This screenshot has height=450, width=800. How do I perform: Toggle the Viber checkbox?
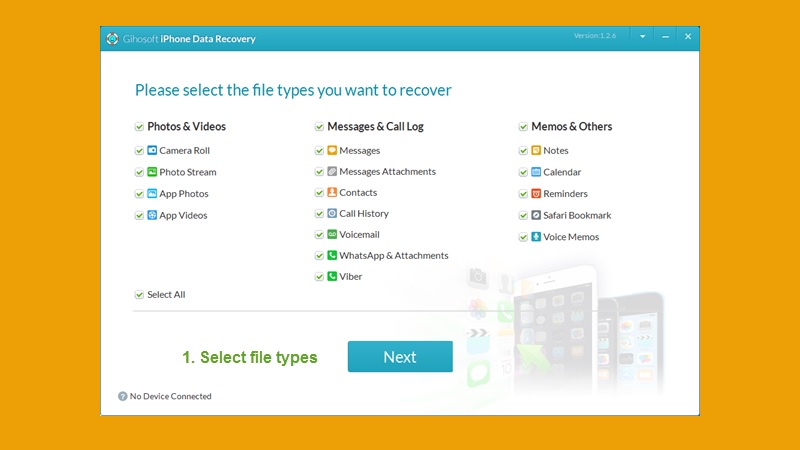319,276
